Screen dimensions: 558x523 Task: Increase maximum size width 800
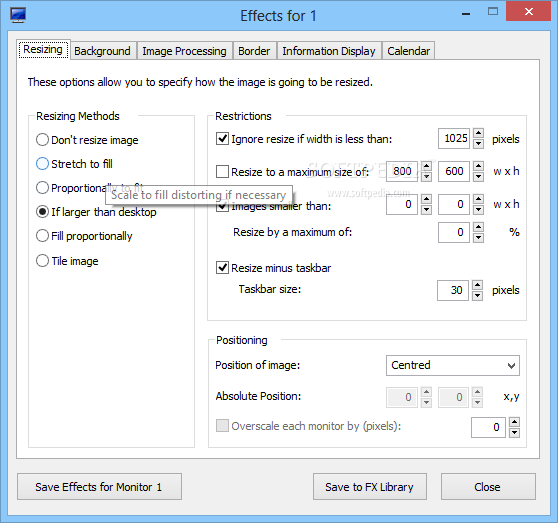tap(426, 167)
